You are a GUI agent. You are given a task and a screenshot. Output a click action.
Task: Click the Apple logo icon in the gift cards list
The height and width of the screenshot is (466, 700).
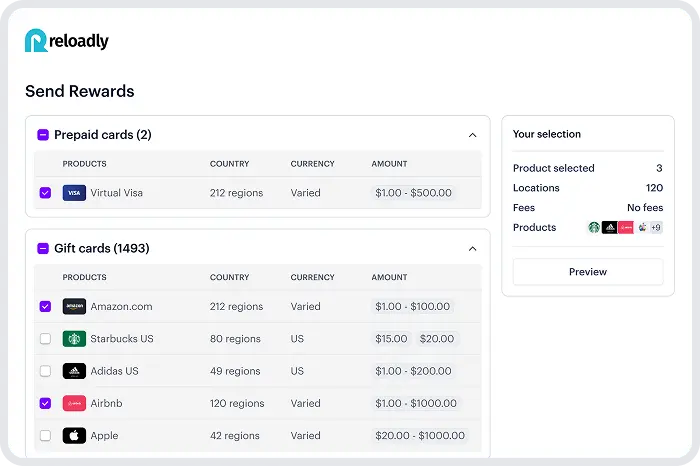(x=74, y=436)
